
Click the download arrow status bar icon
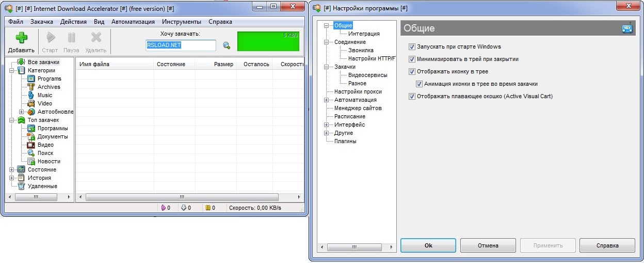click(183, 208)
